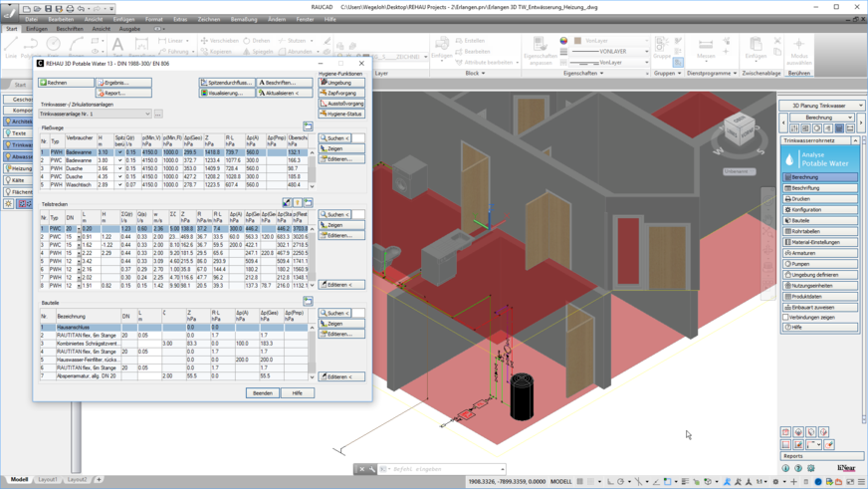Open Rohrtabellen in the side panel

coord(819,231)
